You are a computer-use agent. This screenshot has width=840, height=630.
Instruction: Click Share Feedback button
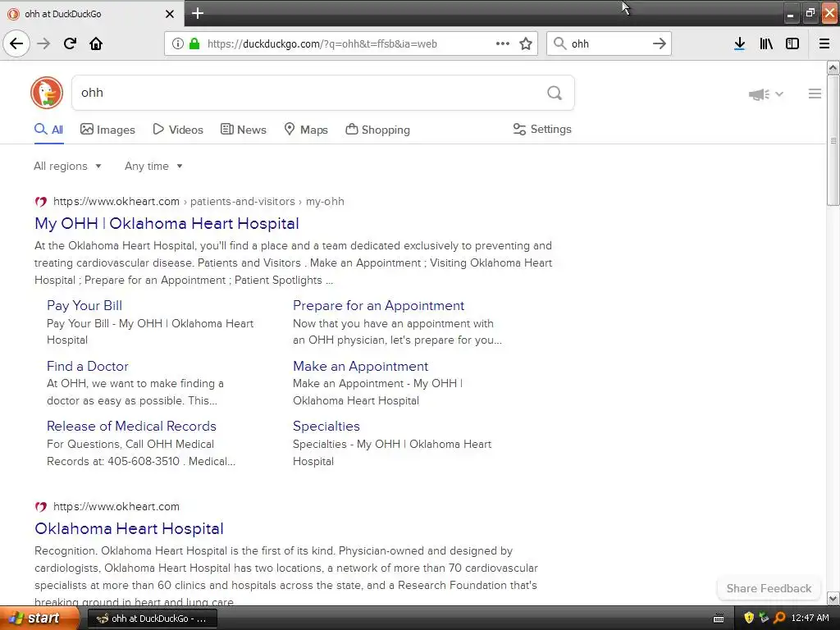pyautogui.click(x=769, y=588)
